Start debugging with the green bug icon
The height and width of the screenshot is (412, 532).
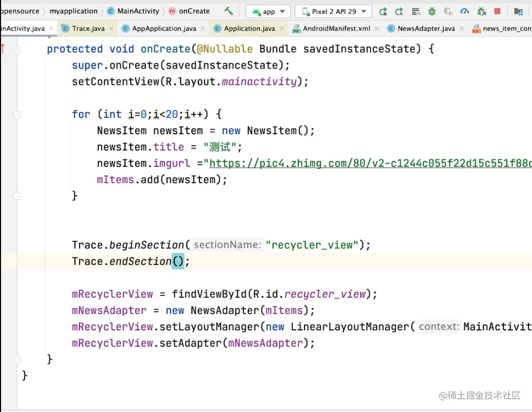(x=432, y=12)
